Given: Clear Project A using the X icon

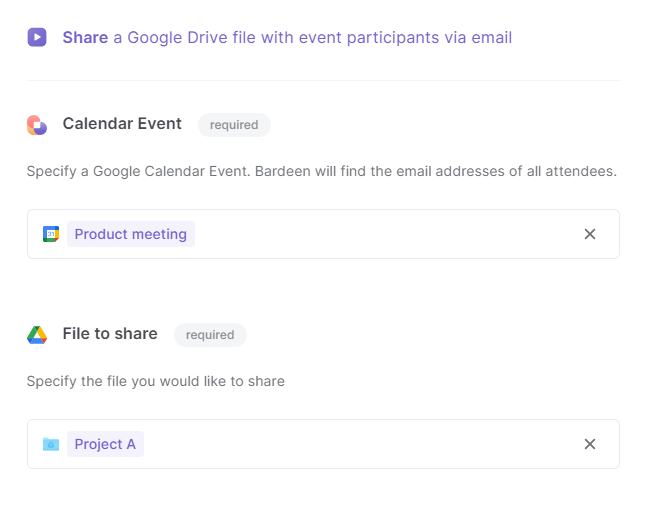Looking at the screenshot, I should (590, 444).
